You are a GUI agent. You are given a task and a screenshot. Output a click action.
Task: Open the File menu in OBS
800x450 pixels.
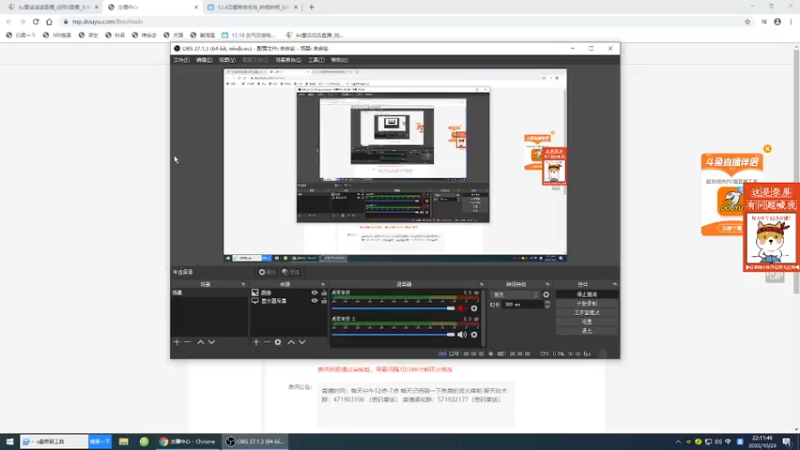(x=181, y=60)
